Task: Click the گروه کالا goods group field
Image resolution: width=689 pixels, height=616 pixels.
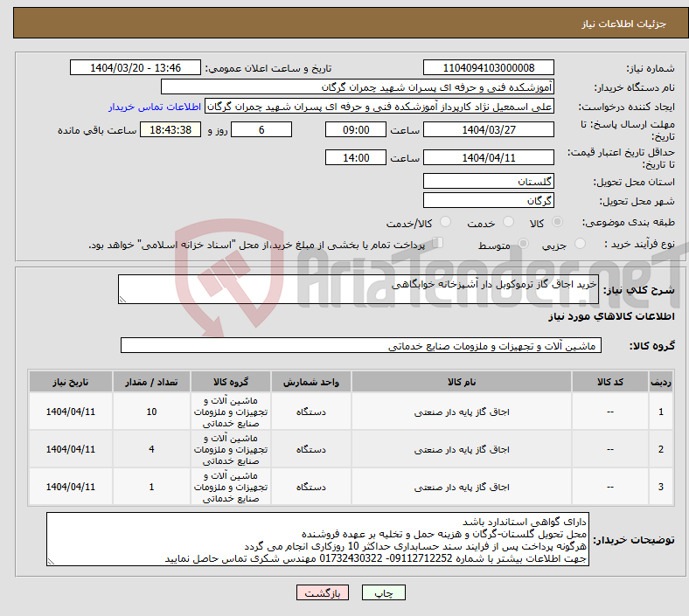Action: [361, 345]
